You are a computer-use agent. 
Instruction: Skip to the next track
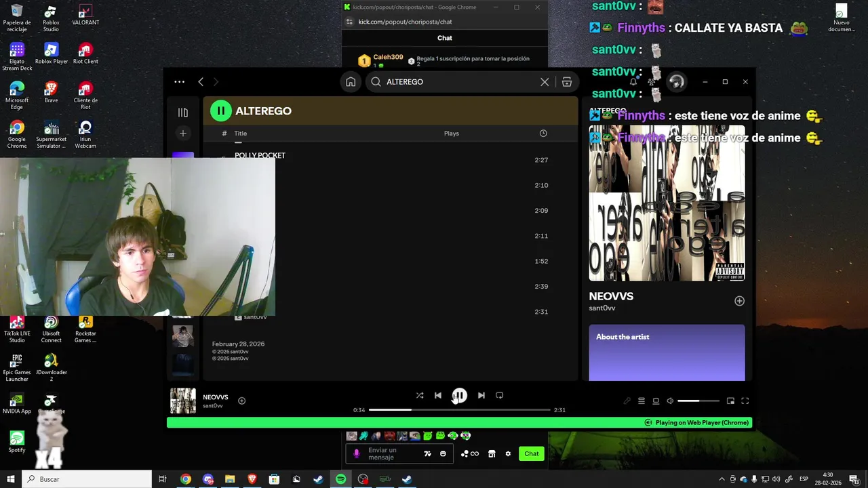click(x=481, y=396)
